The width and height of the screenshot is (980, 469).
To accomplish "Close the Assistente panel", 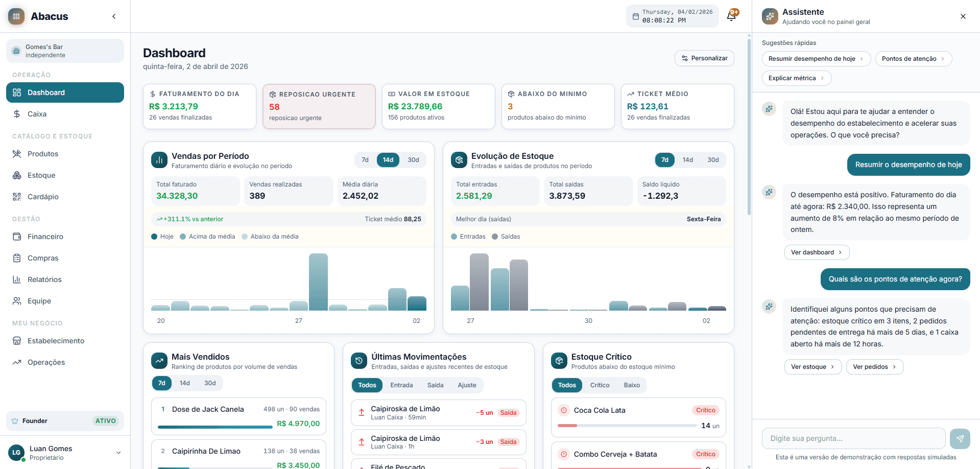I will [x=963, y=16].
